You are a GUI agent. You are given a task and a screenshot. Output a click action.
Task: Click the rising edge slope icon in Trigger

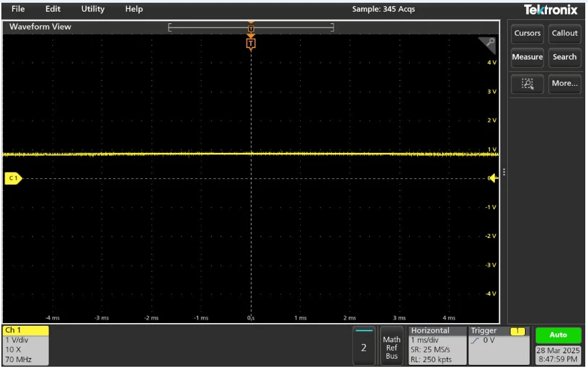click(x=475, y=340)
